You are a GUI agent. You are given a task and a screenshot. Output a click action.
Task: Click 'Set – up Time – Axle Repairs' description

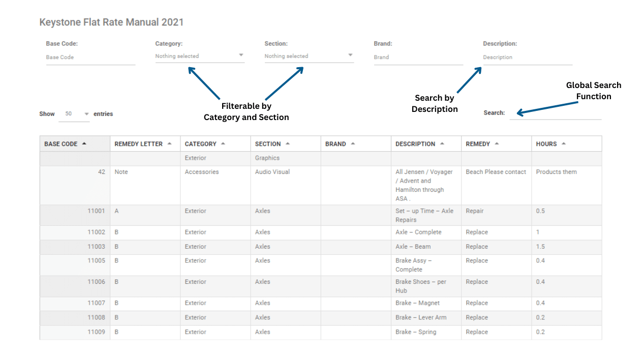pyautogui.click(x=426, y=215)
